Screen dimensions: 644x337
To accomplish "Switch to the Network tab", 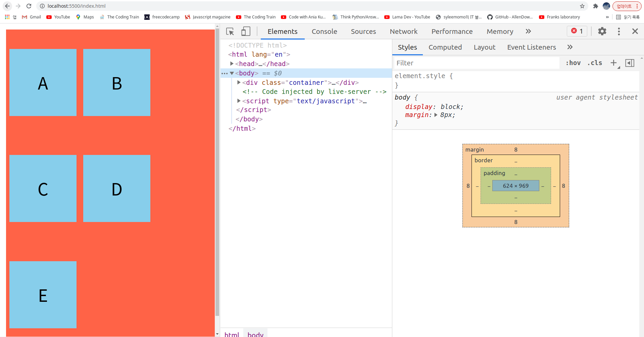I will point(403,32).
